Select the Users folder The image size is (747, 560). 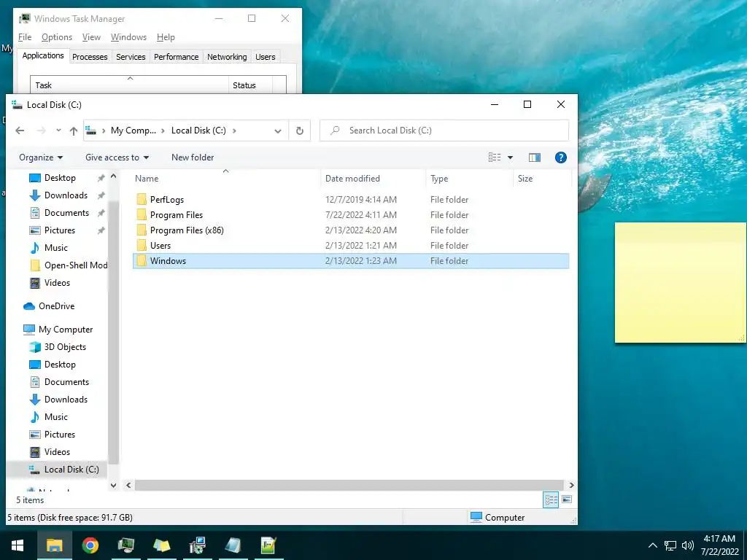351,245
